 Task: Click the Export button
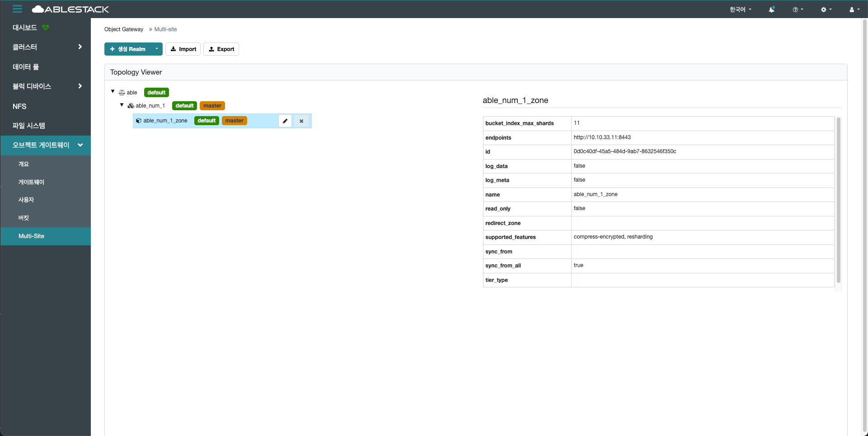[221, 49]
